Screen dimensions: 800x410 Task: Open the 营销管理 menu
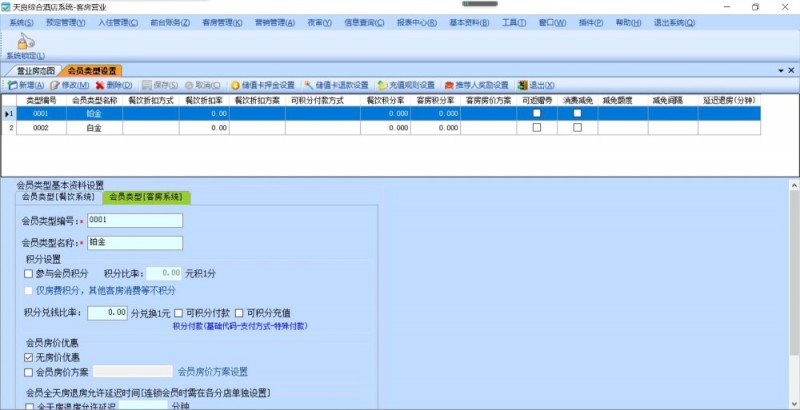coord(275,22)
